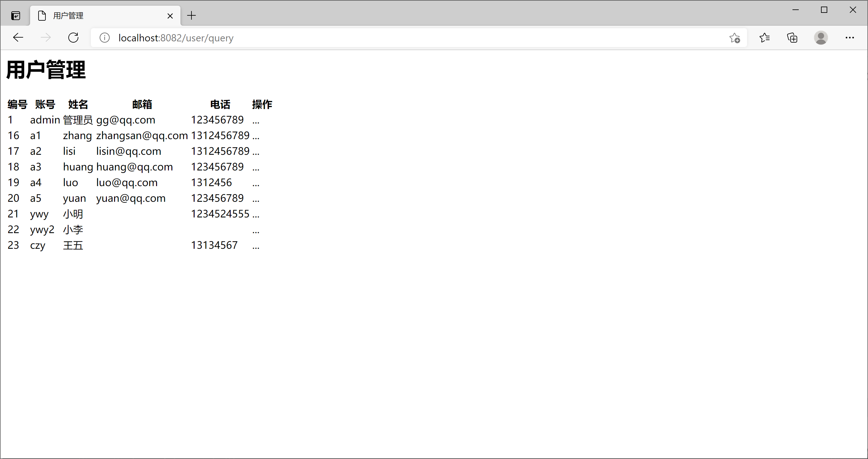Click the ellipsis in luo a4 row
Image resolution: width=868 pixels, height=459 pixels.
point(256,184)
